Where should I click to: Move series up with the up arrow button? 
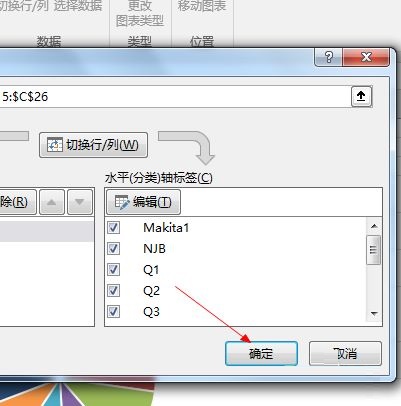pos(52,202)
